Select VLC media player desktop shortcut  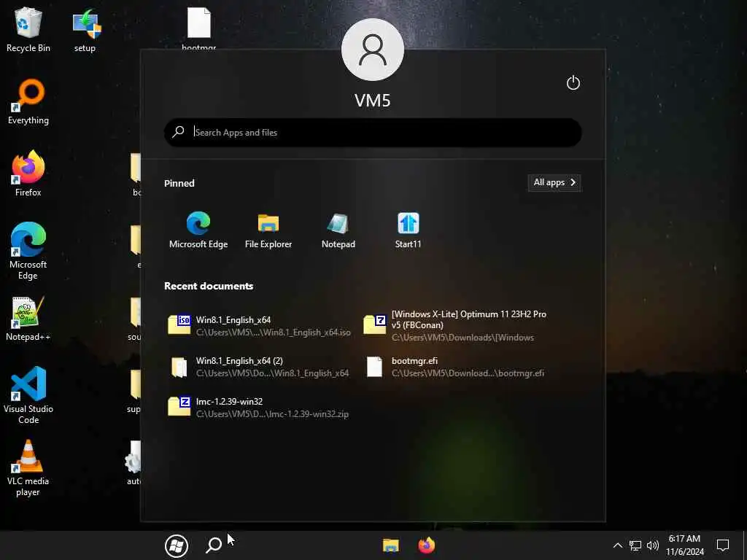click(28, 468)
